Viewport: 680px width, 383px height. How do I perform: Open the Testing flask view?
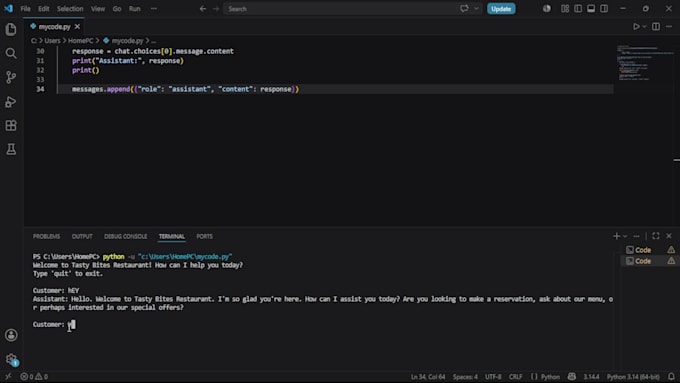click(x=11, y=149)
